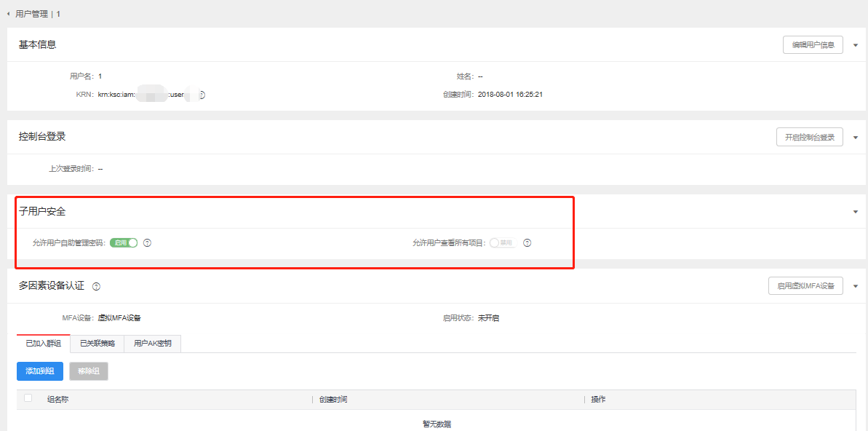This screenshot has height=431, width=868.
Task: Collapse the 多因素设备认证 section arrow
Action: (856, 286)
